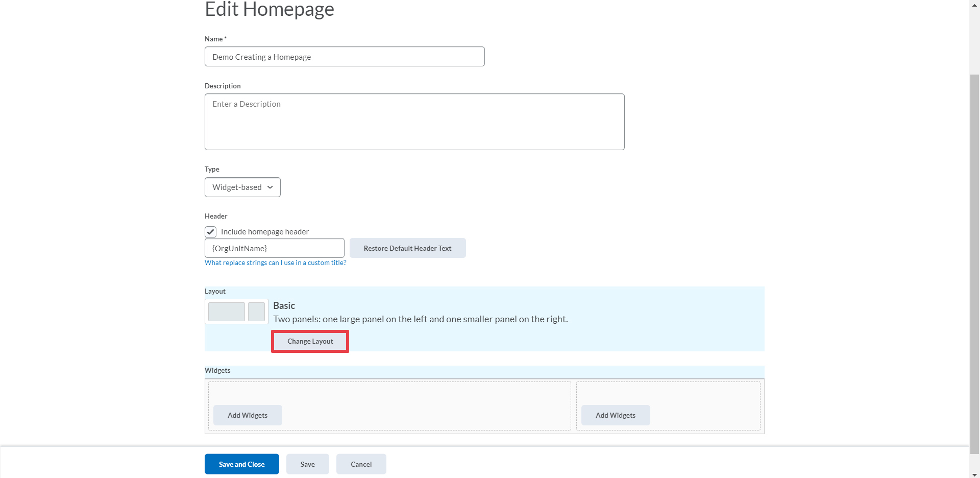Click the Include homepage header label text
Image resolution: width=980 pixels, height=478 pixels.
point(264,232)
